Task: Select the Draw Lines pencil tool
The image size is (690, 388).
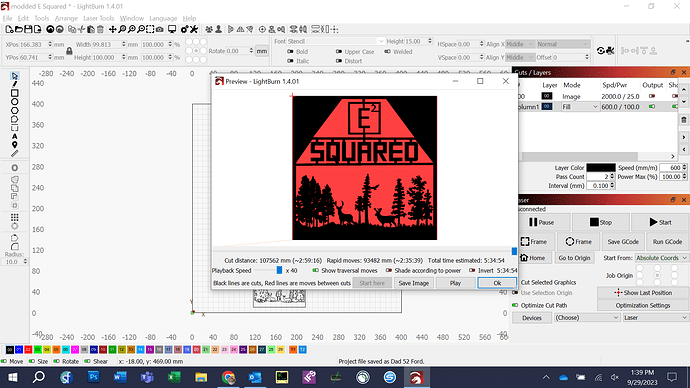Action: (x=15, y=84)
